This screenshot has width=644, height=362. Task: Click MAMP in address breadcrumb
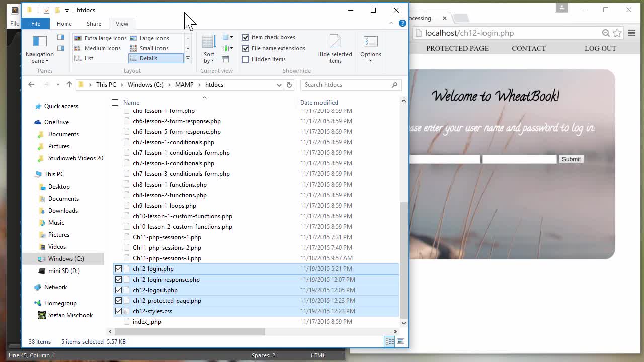(x=184, y=85)
